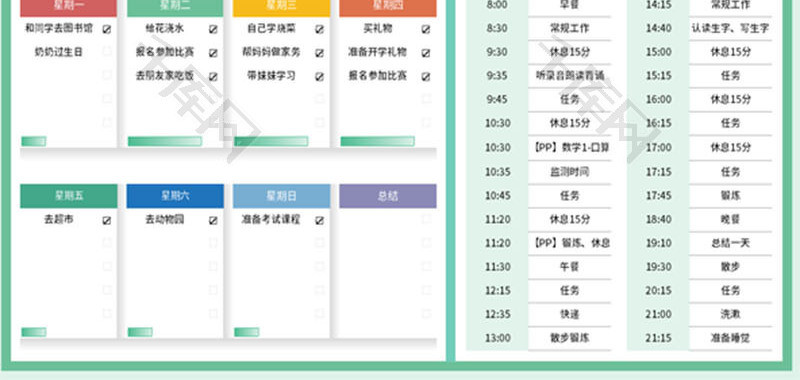Viewport: 800px width, 380px height.
Task: Select the 休息15分 cell at 15:00
Action: pos(730,52)
